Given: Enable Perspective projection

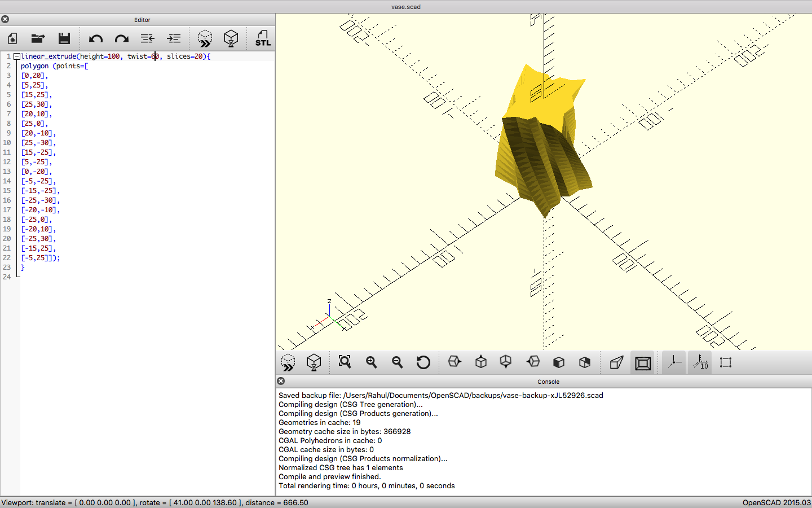Looking at the screenshot, I should pos(617,362).
